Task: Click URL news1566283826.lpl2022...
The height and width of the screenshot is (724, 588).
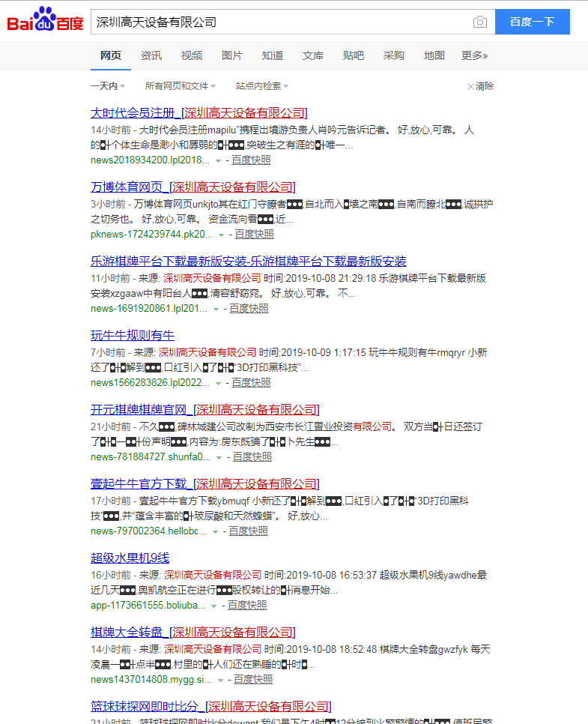Action: click(150, 383)
